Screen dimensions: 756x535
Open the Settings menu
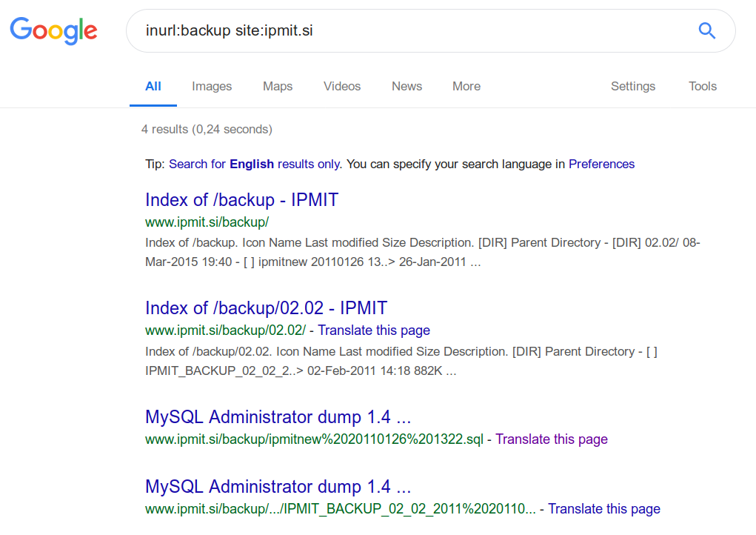[633, 87]
